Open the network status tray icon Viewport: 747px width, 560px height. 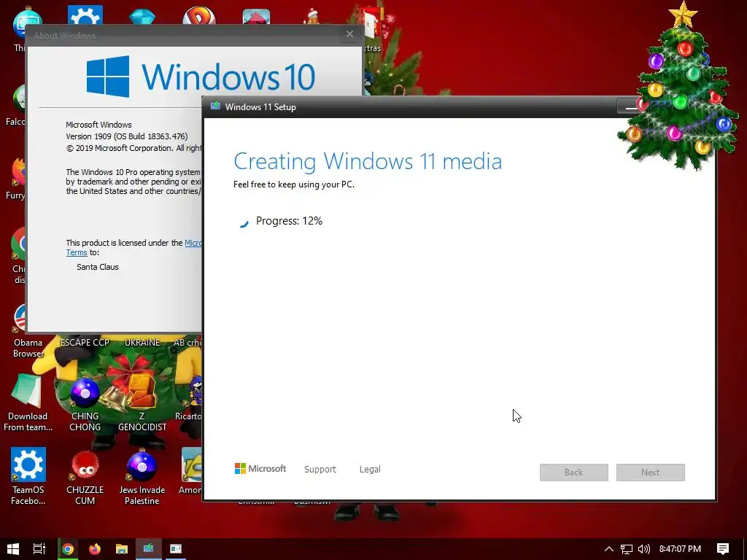pyautogui.click(x=627, y=549)
